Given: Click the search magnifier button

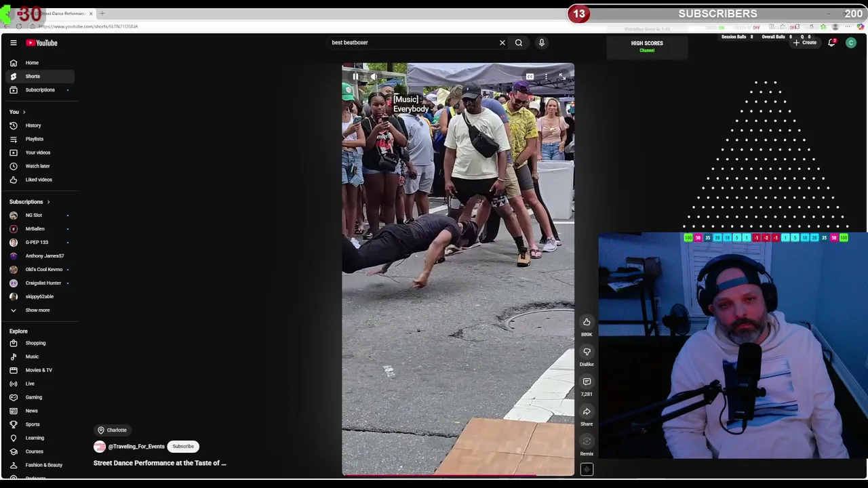Looking at the screenshot, I should 519,43.
